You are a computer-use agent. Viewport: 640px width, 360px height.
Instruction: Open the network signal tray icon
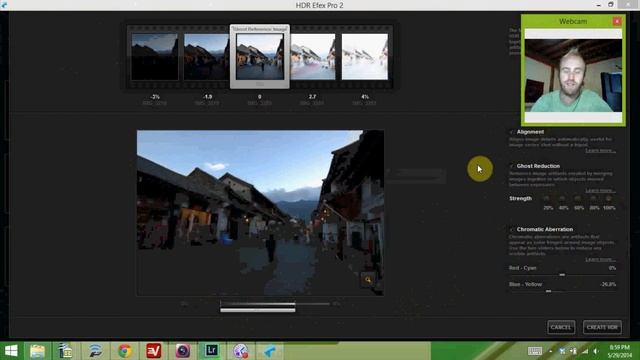[585, 351]
